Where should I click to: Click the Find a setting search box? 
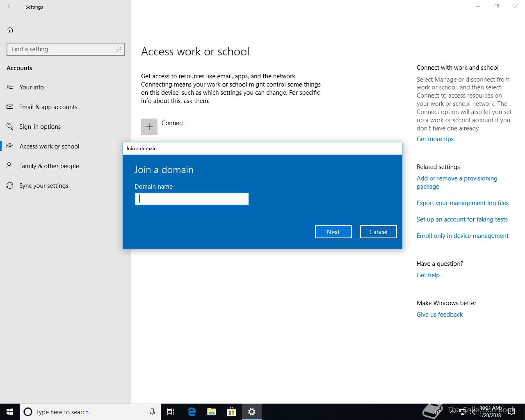(66, 49)
